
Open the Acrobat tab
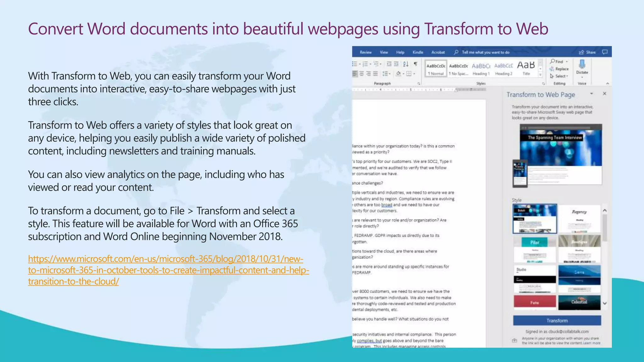coord(438,52)
